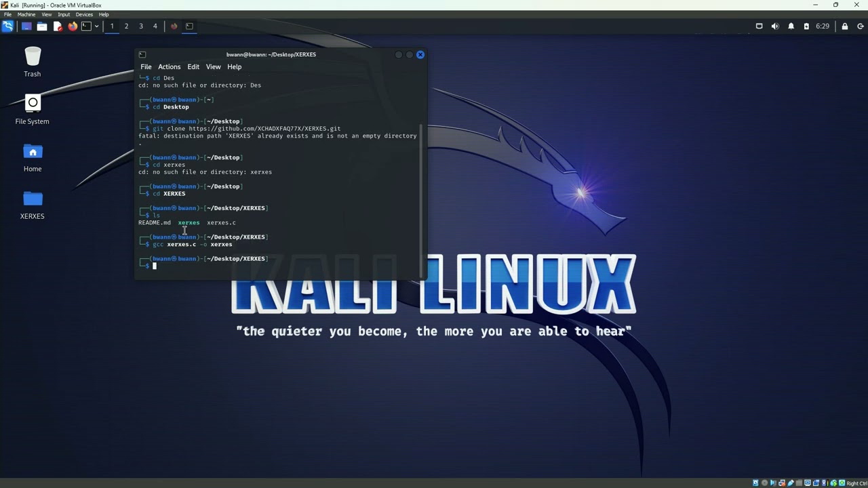Click the VirtualBox network status icon
This screenshot has height=488, width=868.
(782, 483)
